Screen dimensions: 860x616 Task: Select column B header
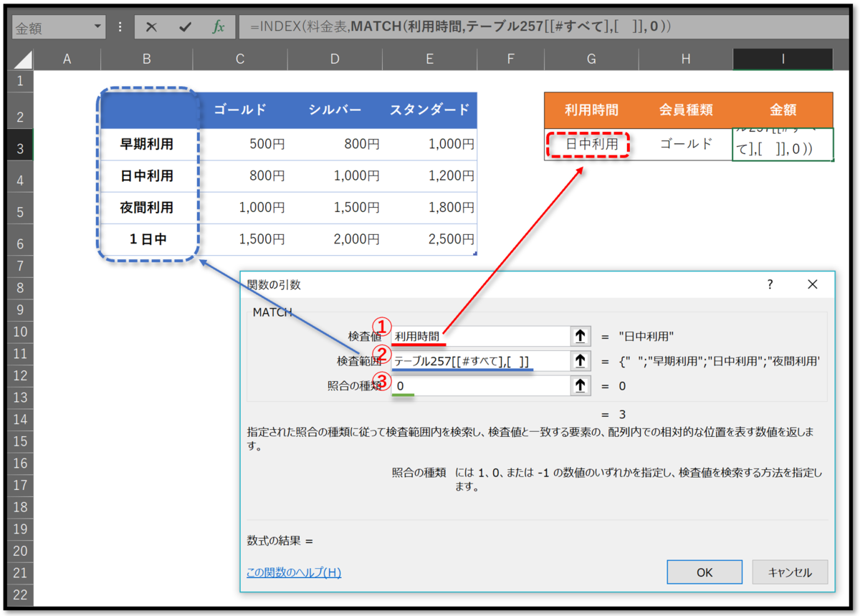pyautogui.click(x=147, y=59)
